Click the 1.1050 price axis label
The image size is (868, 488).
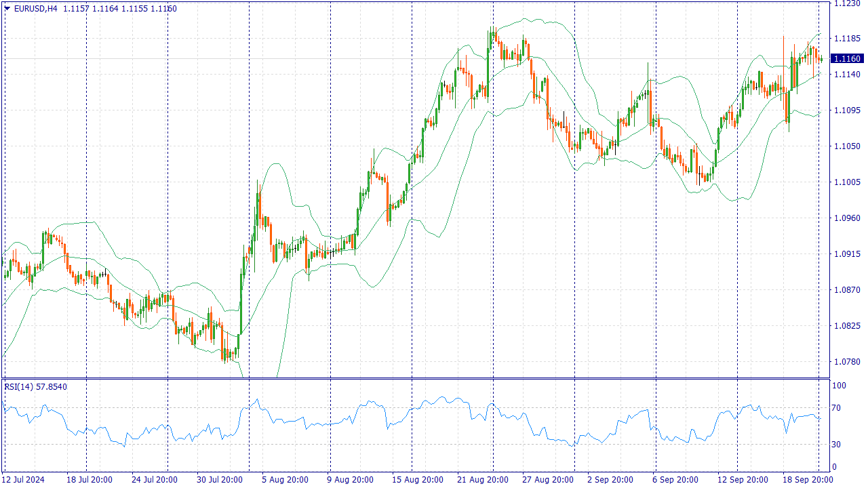(x=847, y=146)
